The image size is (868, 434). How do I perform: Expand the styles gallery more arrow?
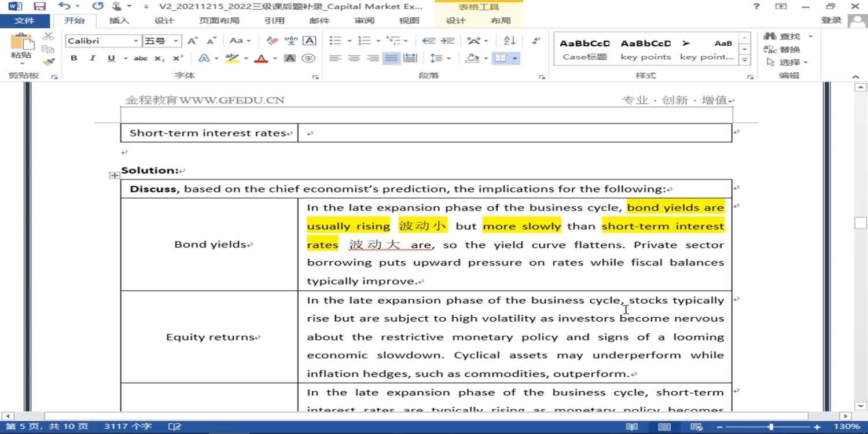point(745,60)
